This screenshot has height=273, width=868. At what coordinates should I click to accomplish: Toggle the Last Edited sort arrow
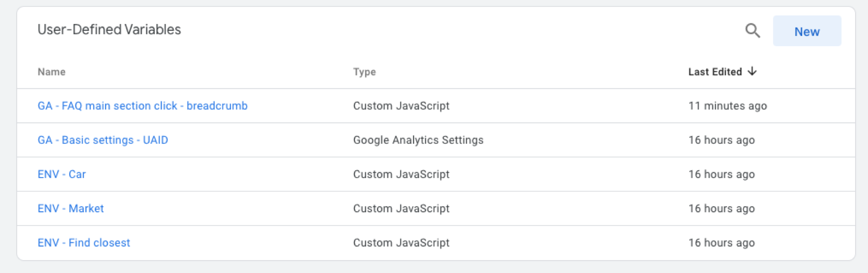(752, 71)
